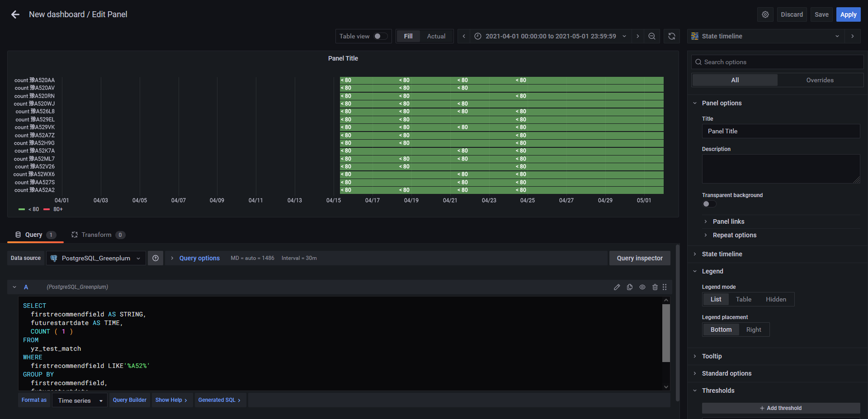Apply panel changes
Screen dimensions: 868x419
pos(848,14)
